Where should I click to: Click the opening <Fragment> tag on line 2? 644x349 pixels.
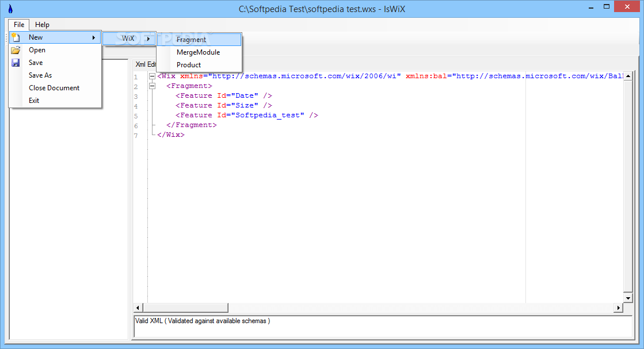click(189, 86)
